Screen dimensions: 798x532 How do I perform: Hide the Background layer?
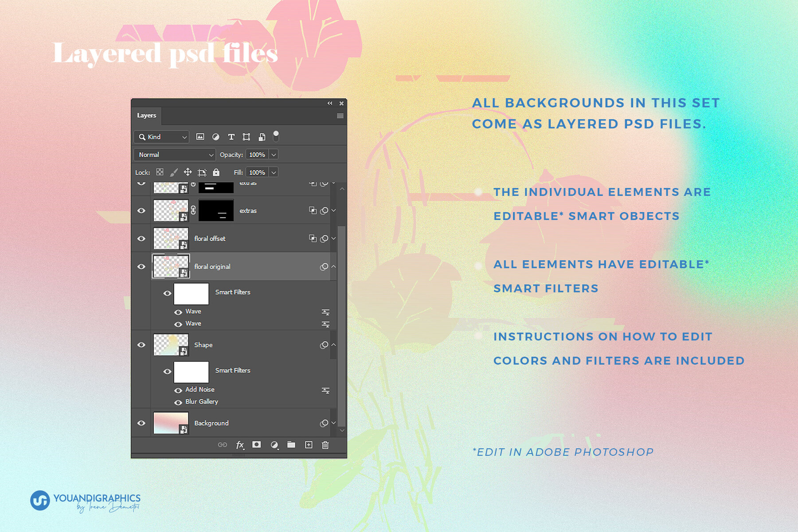click(141, 423)
